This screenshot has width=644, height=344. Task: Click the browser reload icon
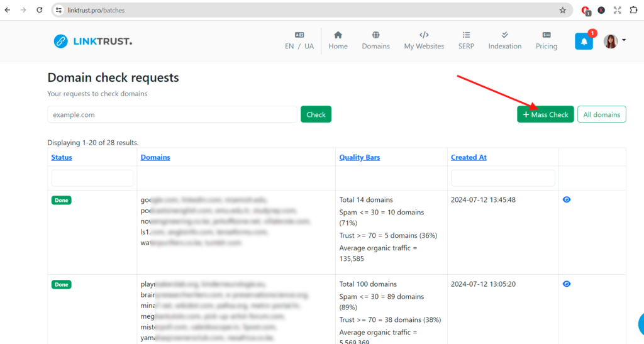point(40,10)
